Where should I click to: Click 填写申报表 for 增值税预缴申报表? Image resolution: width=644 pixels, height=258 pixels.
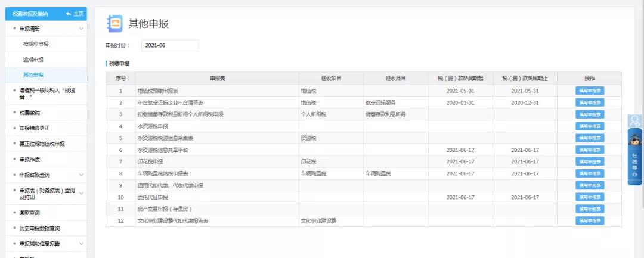pos(589,91)
